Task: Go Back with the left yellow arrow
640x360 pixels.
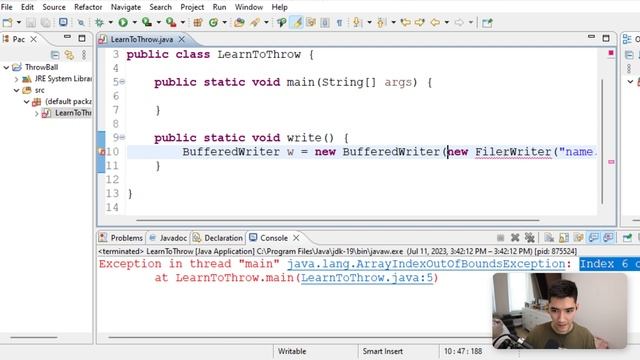Action: [x=435, y=23]
